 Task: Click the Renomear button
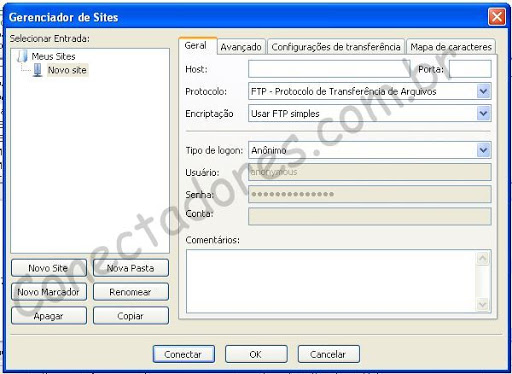(131, 292)
